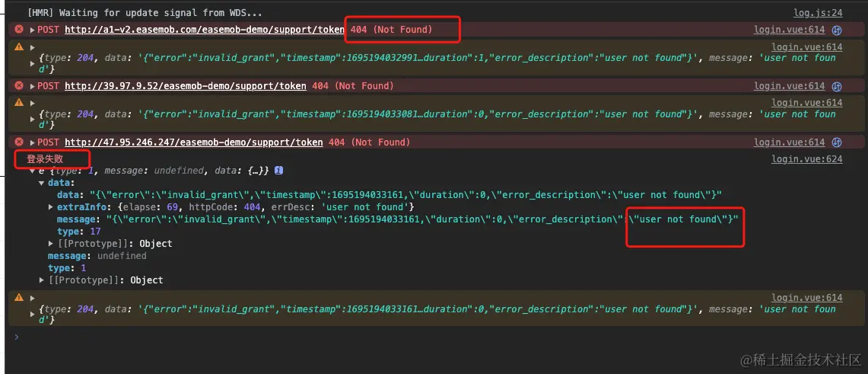Image resolution: width=868 pixels, height=374 pixels.
Task: Open network panel icon for the a1-v2.easemob.com request
Action: [837, 30]
